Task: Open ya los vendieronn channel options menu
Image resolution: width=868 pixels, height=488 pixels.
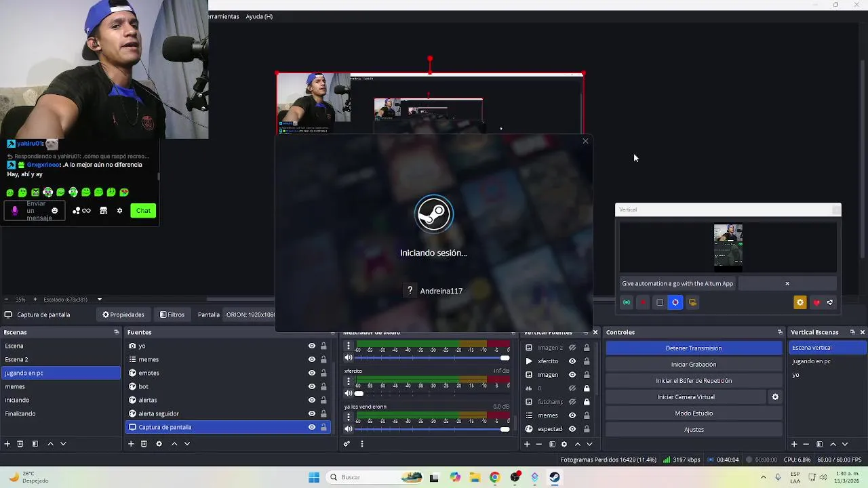Action: (x=349, y=418)
